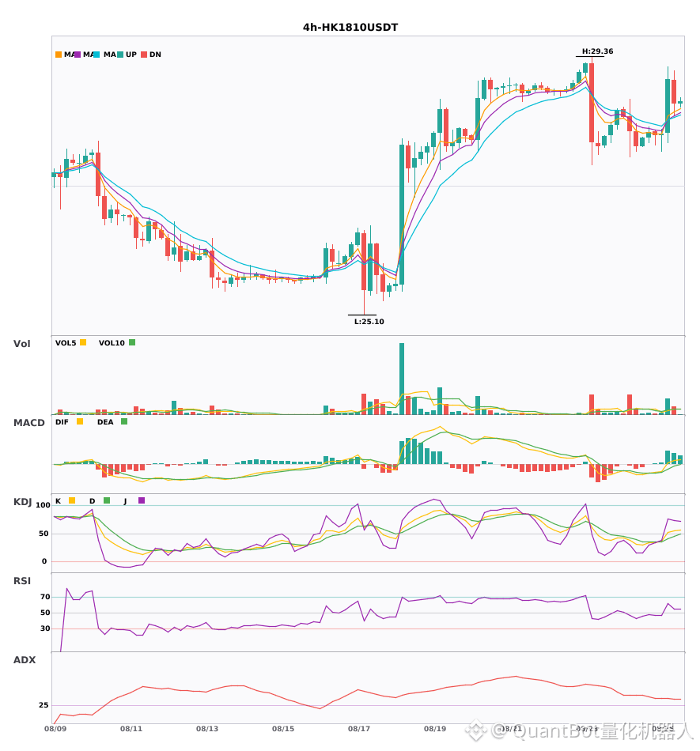Click the green VOL10 legend swatch

pos(132,342)
